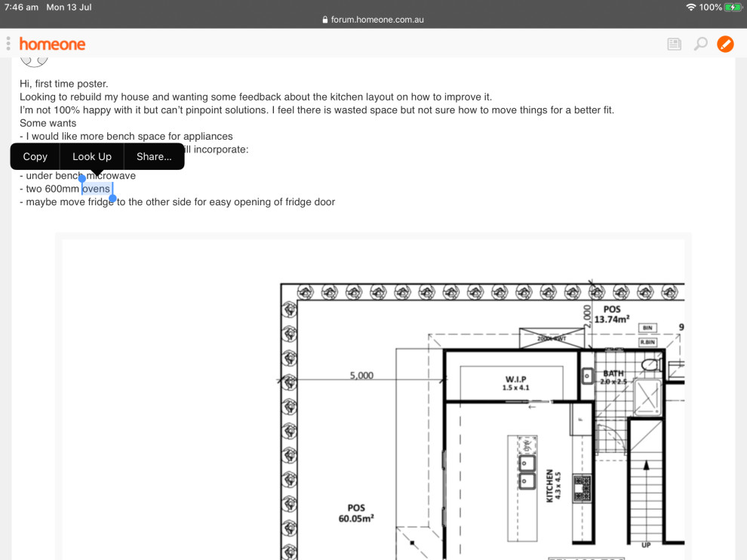Tap the orange pencil compose button
This screenshot has width=747, height=560.
coord(725,44)
